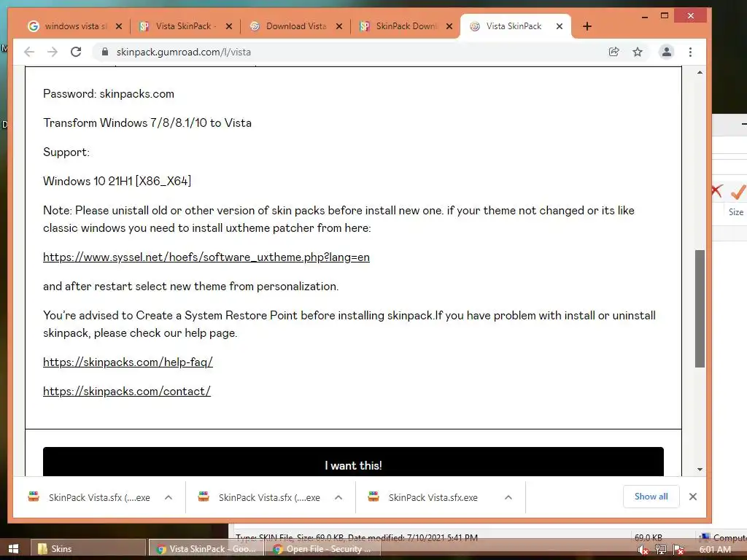Click the 'I want this!' button

click(353, 462)
